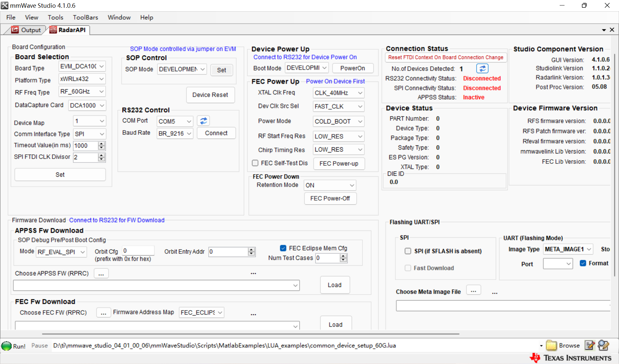Open the Help menu

[147, 17]
